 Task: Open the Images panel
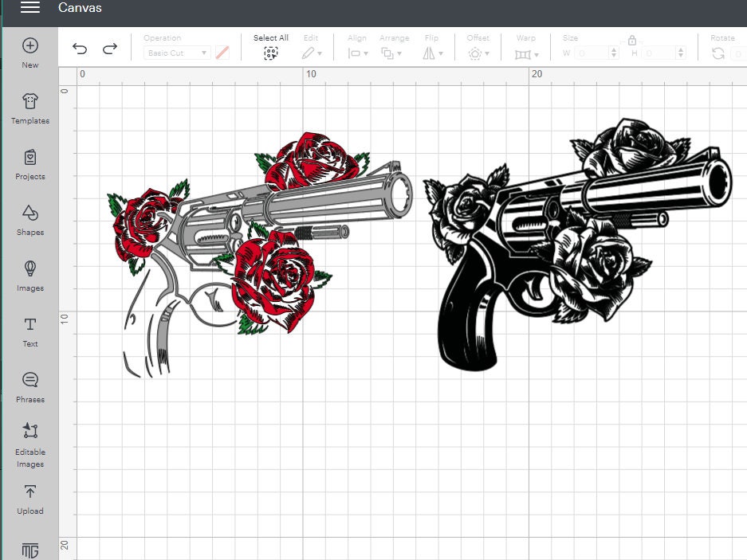(x=30, y=276)
